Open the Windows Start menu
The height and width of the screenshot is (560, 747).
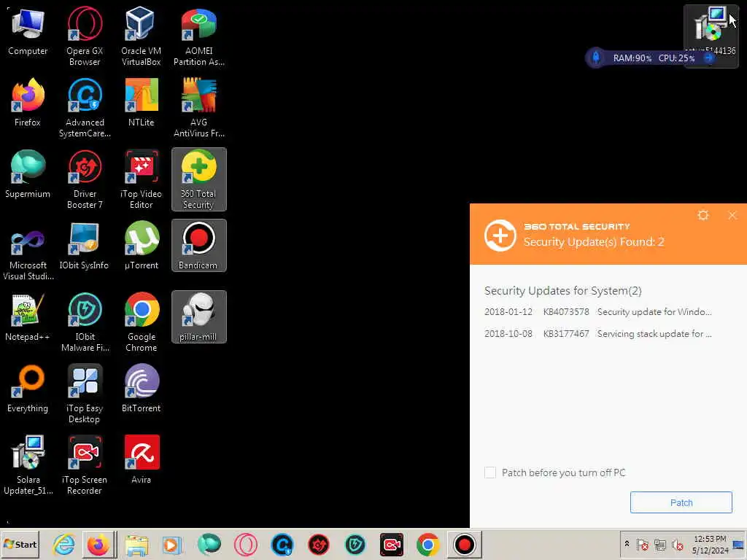[x=20, y=544]
